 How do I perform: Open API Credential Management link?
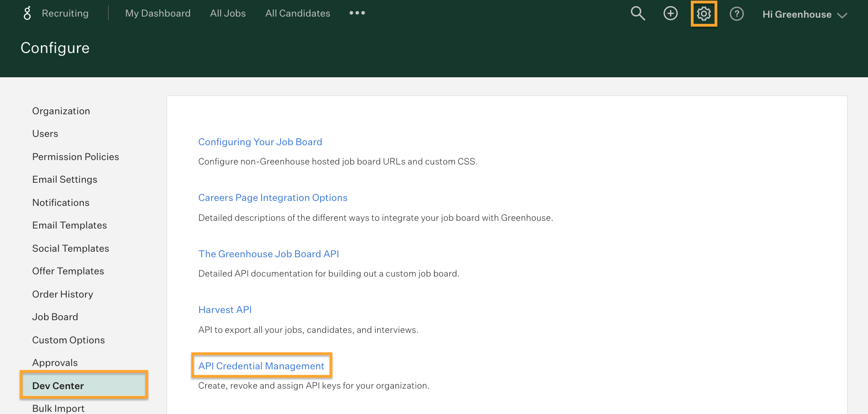pos(261,366)
